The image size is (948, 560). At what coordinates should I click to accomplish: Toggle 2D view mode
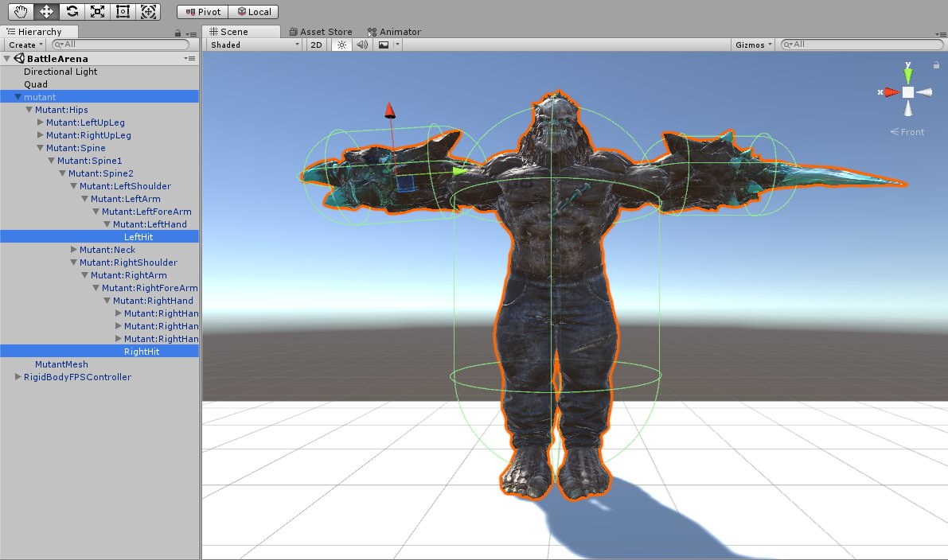315,45
